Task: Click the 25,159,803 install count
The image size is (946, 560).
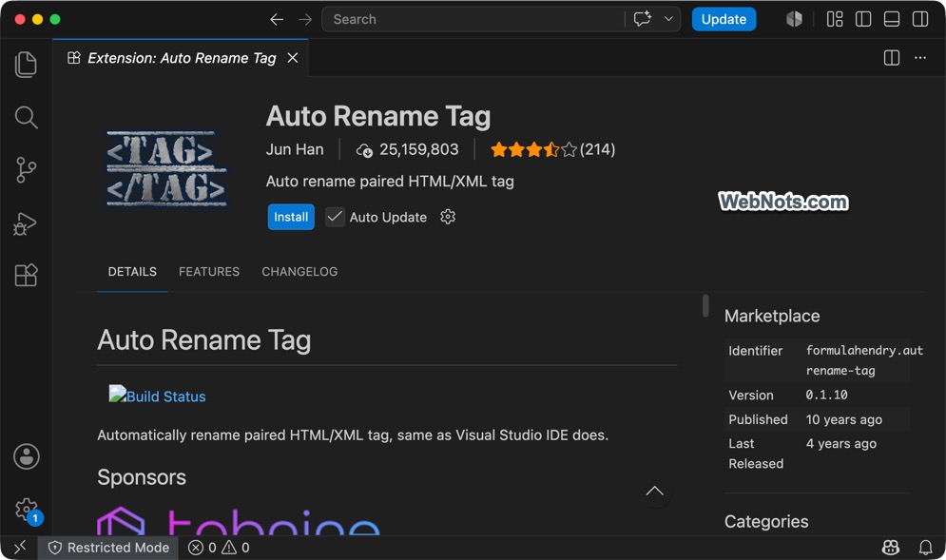Action: tap(407, 149)
